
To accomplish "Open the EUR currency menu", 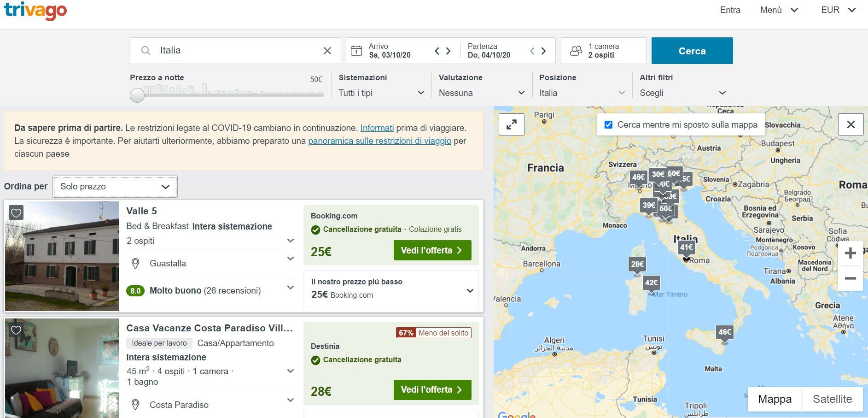I will click(x=838, y=10).
